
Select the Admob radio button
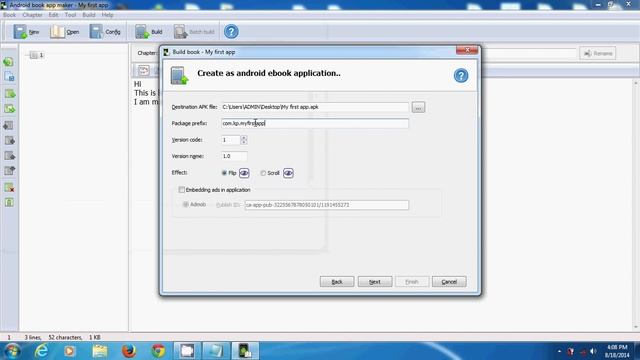(186, 204)
